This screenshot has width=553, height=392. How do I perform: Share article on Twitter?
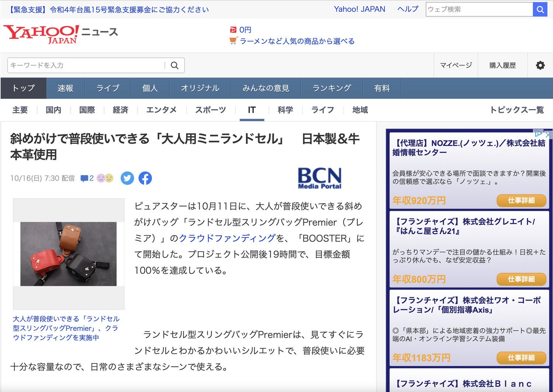pos(127,178)
